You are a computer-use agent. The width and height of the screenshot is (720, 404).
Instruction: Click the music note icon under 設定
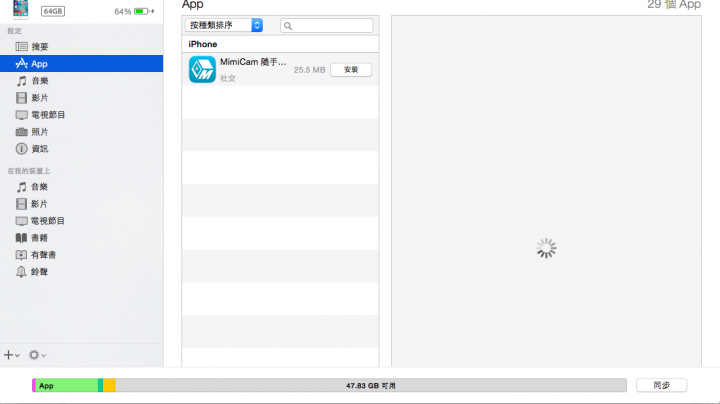21,81
